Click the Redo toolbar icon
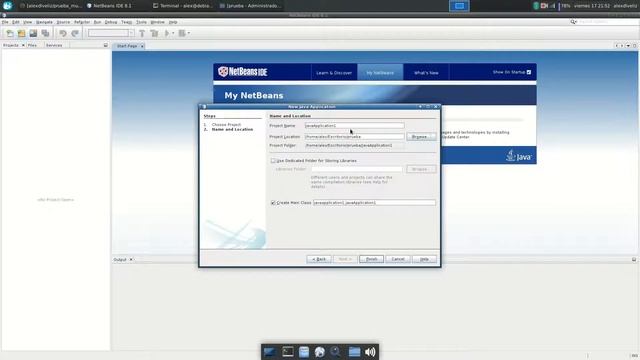 coord(75,33)
